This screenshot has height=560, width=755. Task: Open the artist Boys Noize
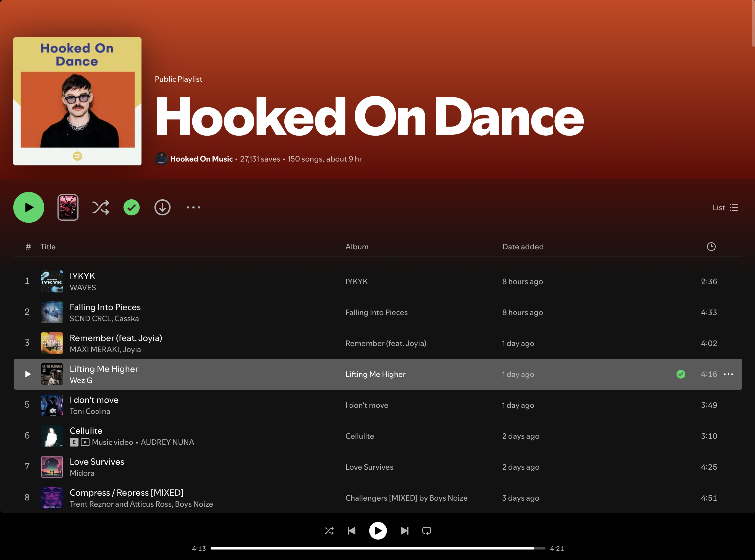pos(194,504)
